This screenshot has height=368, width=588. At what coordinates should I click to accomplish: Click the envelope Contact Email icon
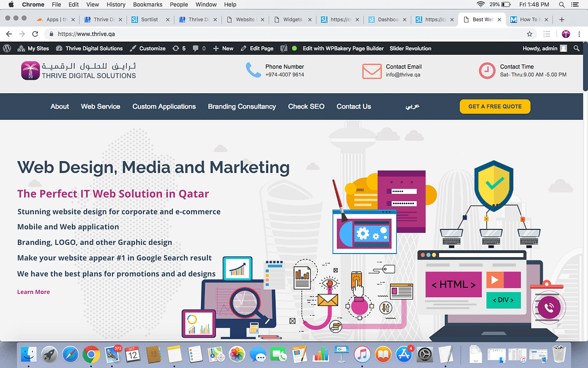pyautogui.click(x=372, y=71)
